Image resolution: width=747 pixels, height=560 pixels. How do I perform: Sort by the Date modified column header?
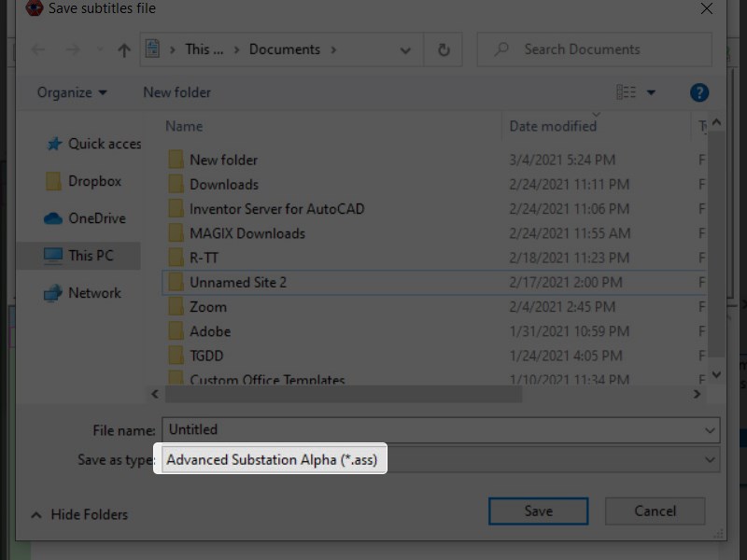(553, 126)
